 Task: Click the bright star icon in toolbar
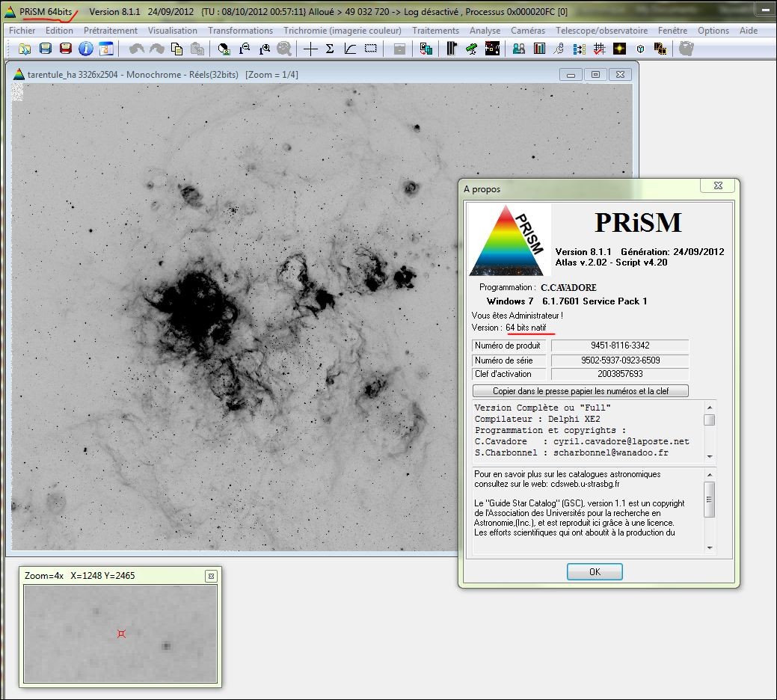619,49
